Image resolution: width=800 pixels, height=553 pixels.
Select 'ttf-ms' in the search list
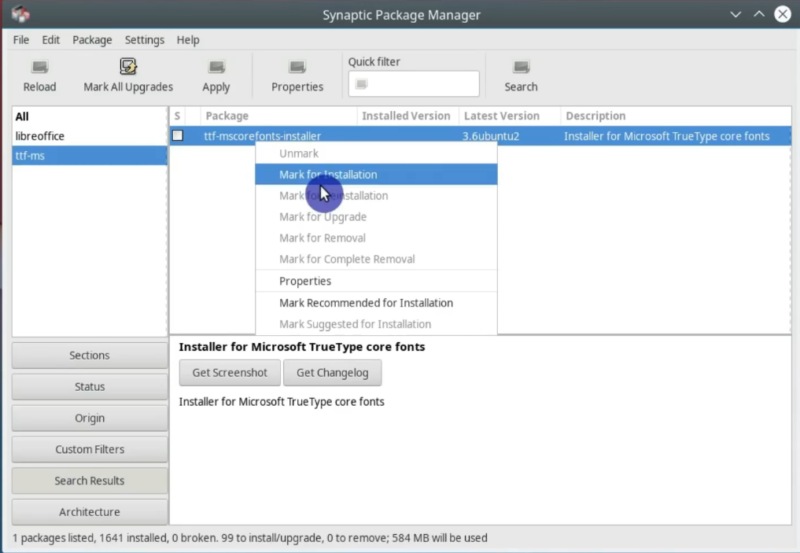pyautogui.click(x=89, y=156)
